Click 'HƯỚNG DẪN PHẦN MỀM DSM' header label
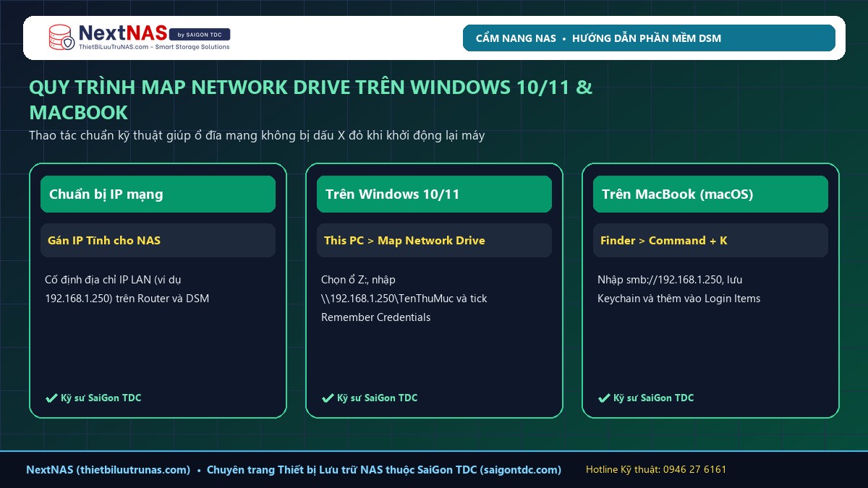Screen dimensions: 868x488 (647, 38)
